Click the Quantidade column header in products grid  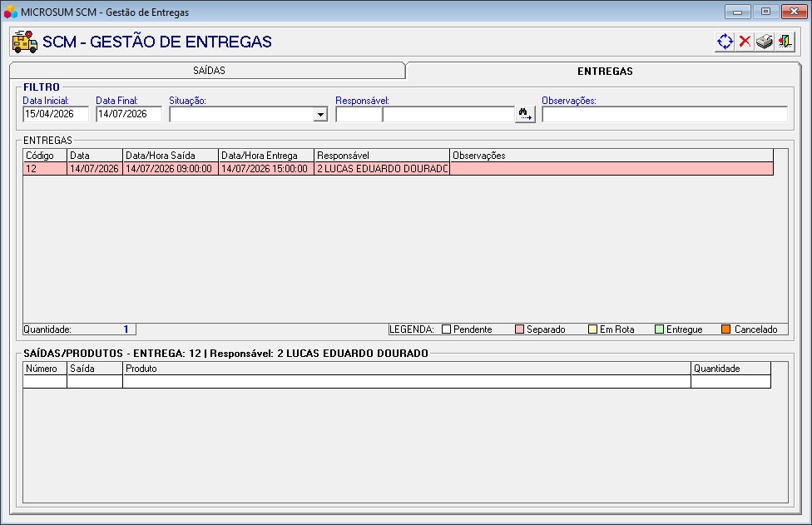(x=730, y=369)
